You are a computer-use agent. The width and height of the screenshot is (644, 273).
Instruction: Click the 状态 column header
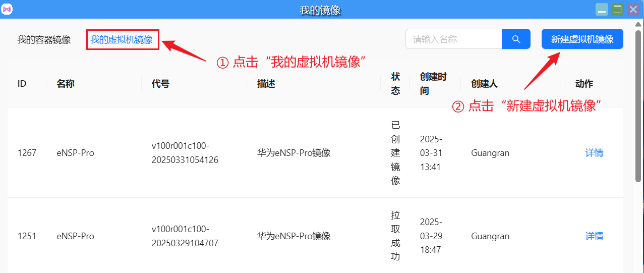tap(396, 84)
